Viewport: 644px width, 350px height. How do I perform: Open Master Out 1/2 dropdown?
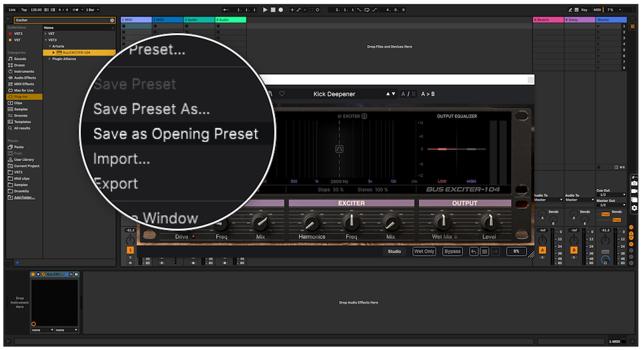(611, 205)
